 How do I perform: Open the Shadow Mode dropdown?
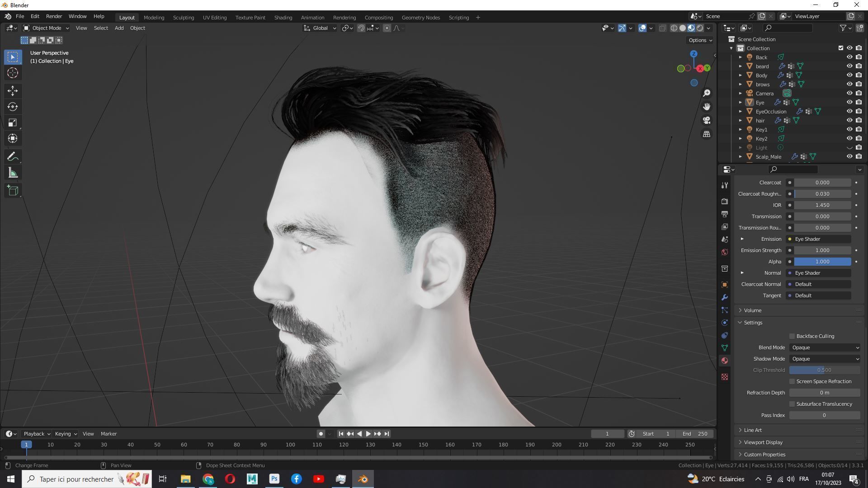pos(825,359)
